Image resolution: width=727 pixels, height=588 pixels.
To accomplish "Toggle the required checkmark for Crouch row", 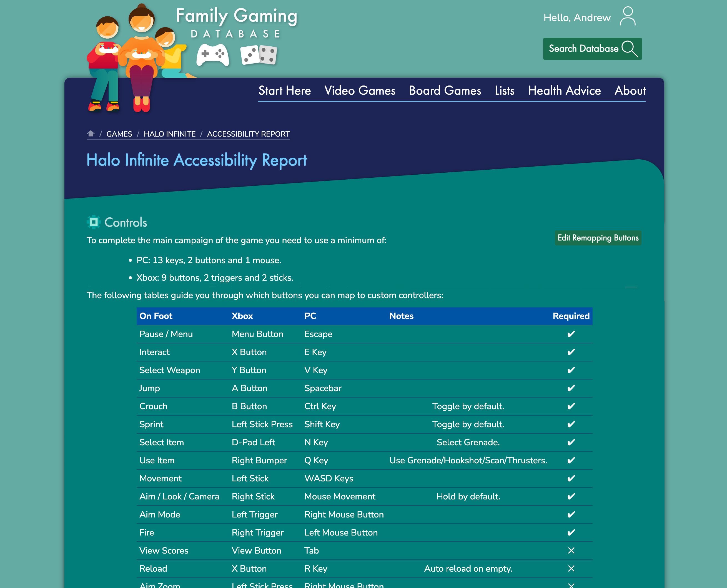I will [570, 407].
